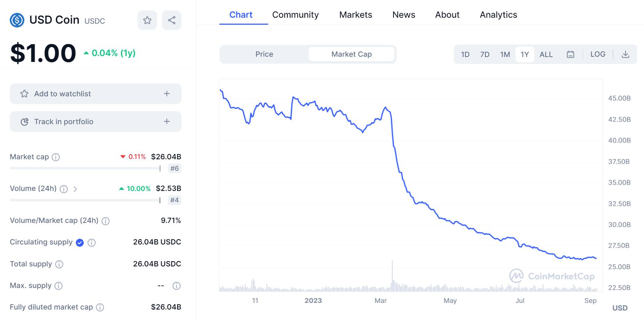Download chart data icon
This screenshot has height=321, width=644.
626,54
